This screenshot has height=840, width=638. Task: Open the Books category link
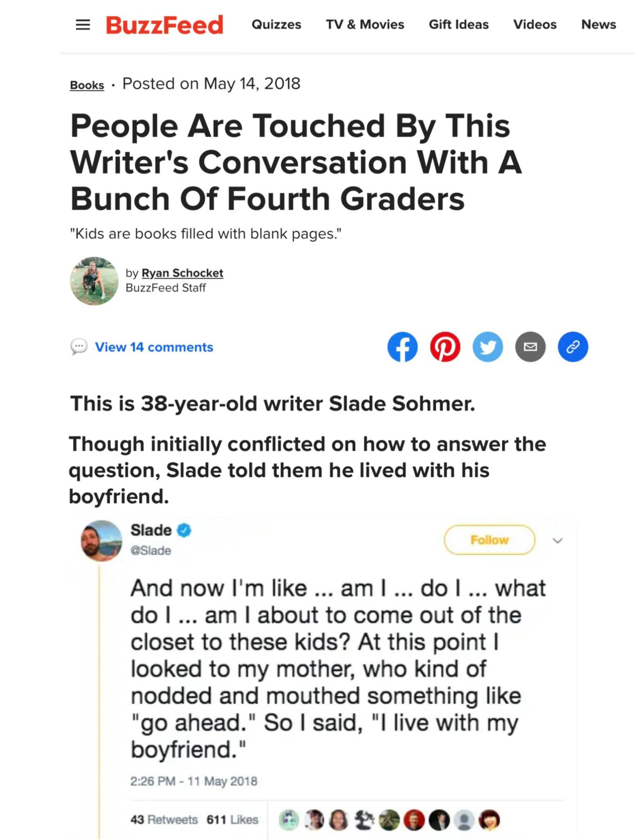click(x=86, y=84)
